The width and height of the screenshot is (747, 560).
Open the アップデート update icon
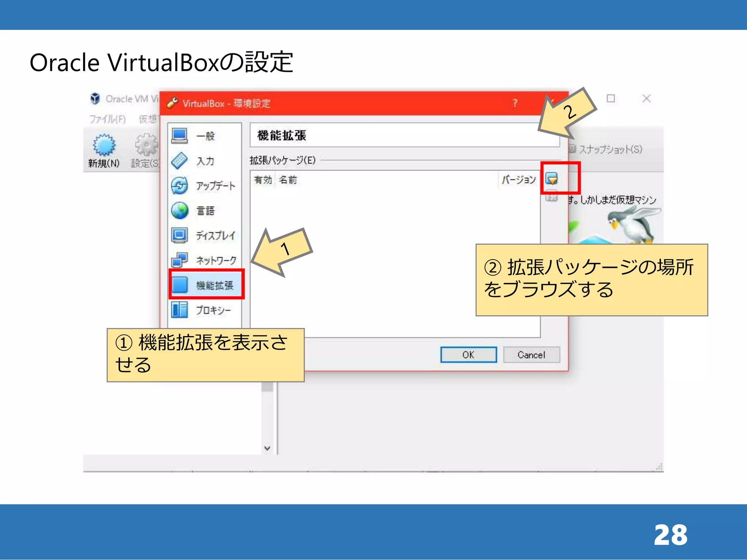click(x=179, y=186)
